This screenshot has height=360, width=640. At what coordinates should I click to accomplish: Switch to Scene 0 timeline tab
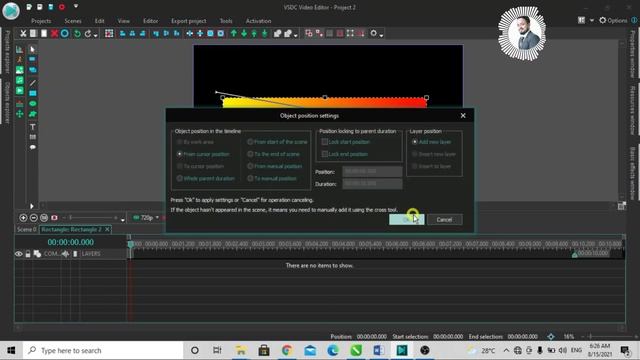[27, 229]
